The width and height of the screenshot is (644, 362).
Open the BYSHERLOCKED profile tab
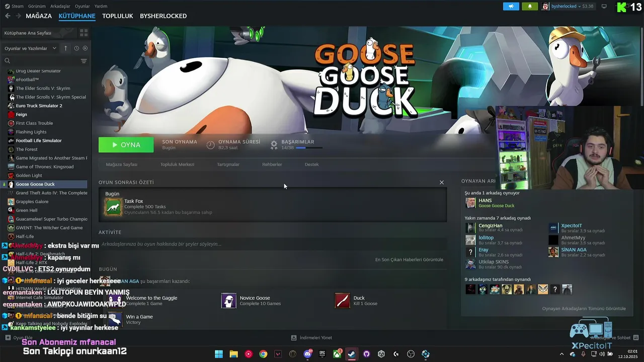click(x=163, y=16)
